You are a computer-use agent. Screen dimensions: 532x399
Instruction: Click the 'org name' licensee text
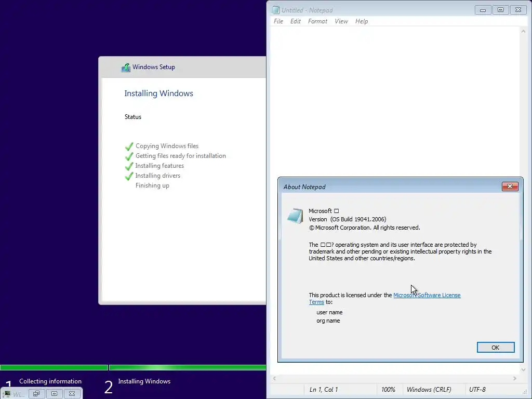coord(328,321)
